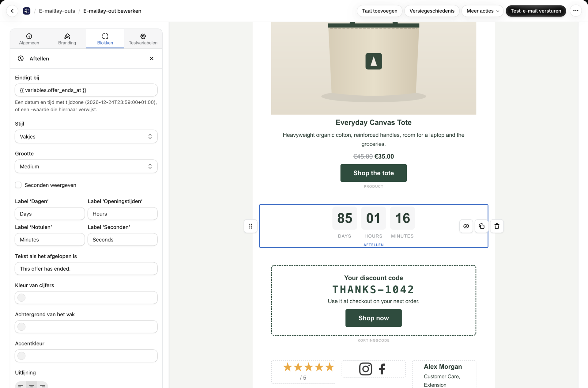The height and width of the screenshot is (388, 588).
Task: Grab the countdown block drag handle
Action: click(x=251, y=226)
